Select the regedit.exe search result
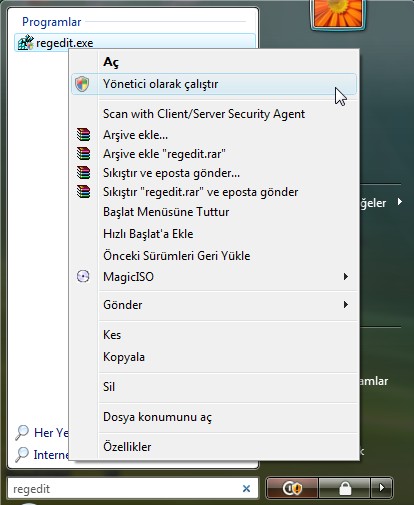Screen dimensions: 414x505 (x=135, y=43)
